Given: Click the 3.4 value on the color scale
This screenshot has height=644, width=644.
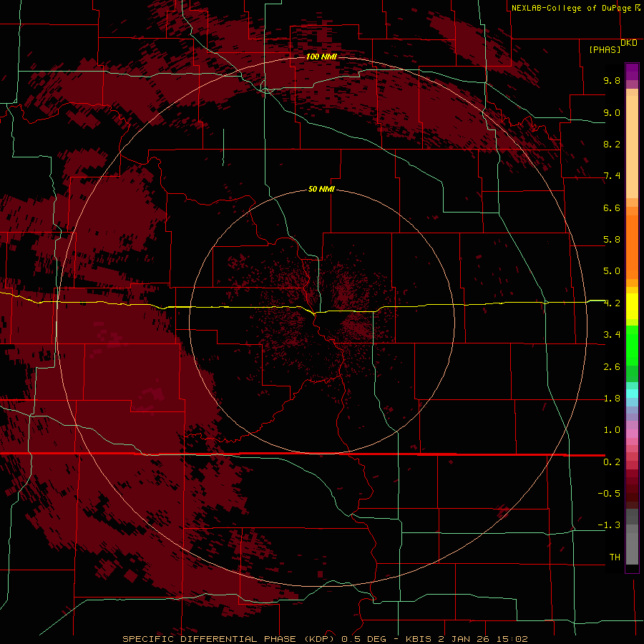Looking at the screenshot, I should click(x=612, y=335).
